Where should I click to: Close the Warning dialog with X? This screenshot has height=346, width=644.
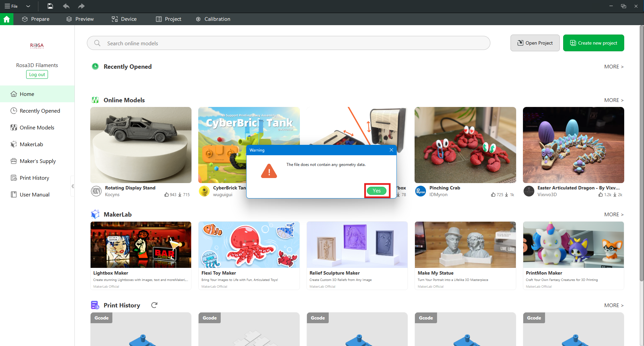pyautogui.click(x=391, y=150)
